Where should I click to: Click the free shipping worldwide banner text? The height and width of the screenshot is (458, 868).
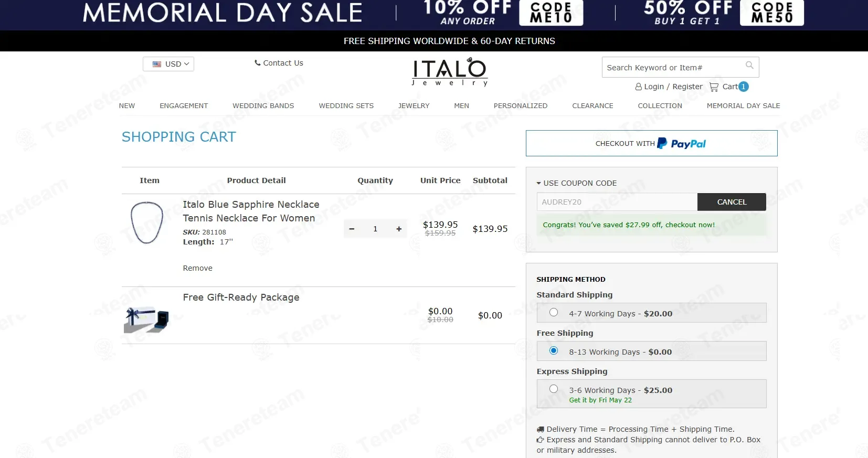coord(449,41)
